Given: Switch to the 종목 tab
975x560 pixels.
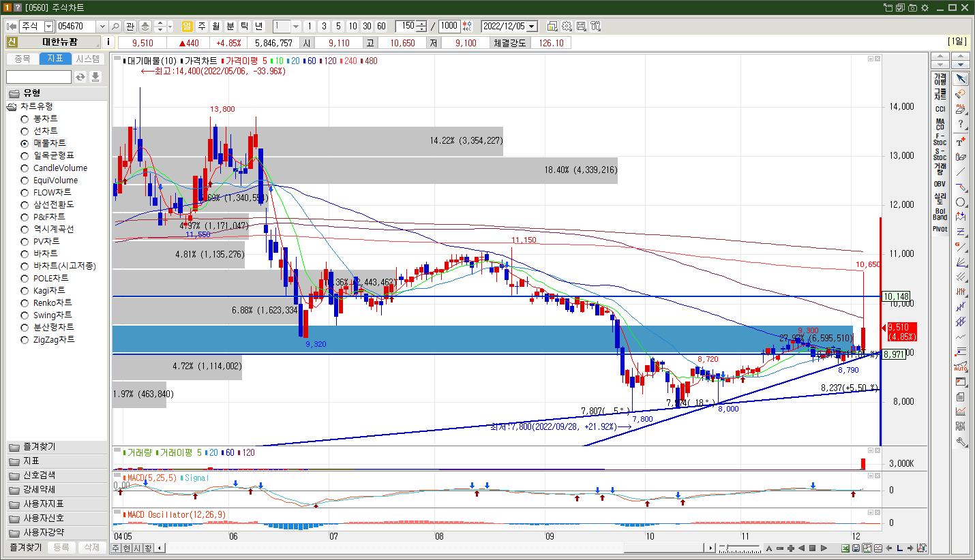Looking at the screenshot, I should click(x=22, y=59).
